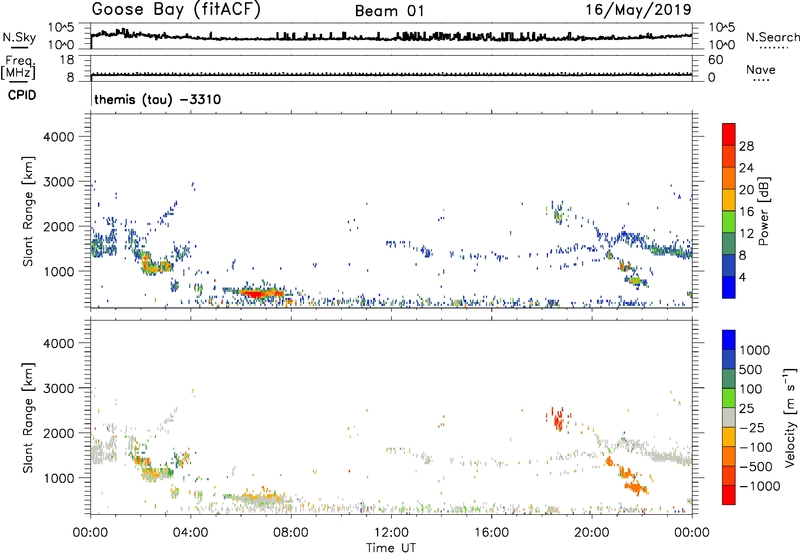Click the '04:00' time axis label
800x554 pixels.
click(191, 533)
